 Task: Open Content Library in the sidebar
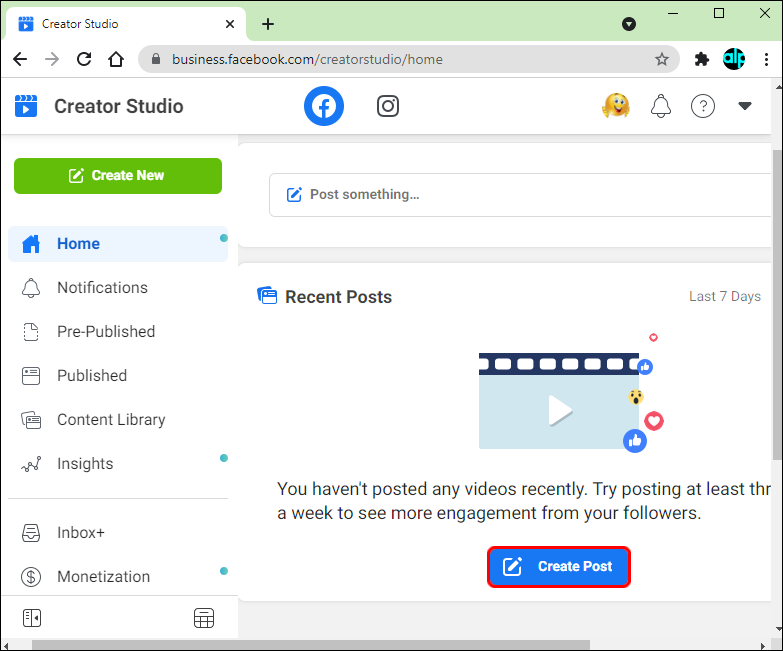(118, 419)
